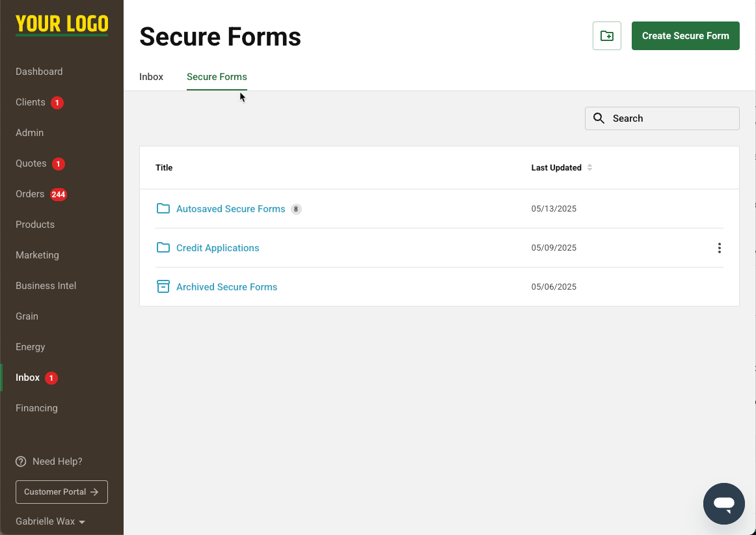Image resolution: width=756 pixels, height=535 pixels.
Task: Click the Autosaved Secure Forms folder icon
Action: tap(163, 208)
